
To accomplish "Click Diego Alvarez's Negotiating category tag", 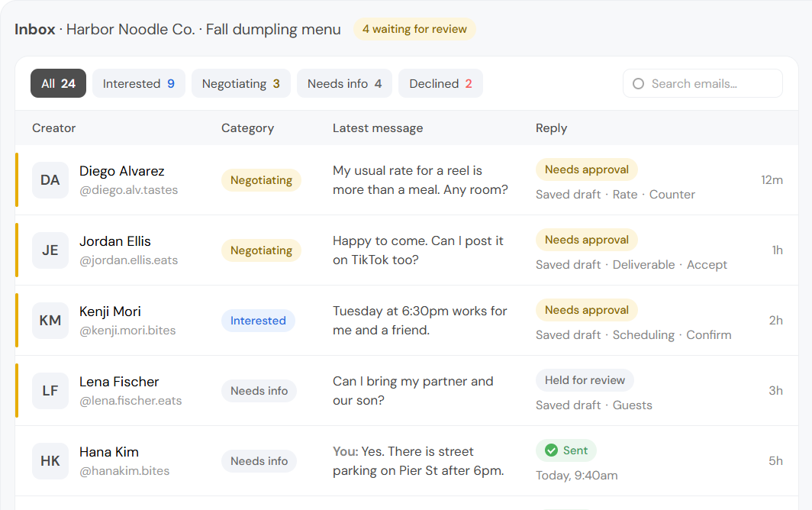I will 261,180.
